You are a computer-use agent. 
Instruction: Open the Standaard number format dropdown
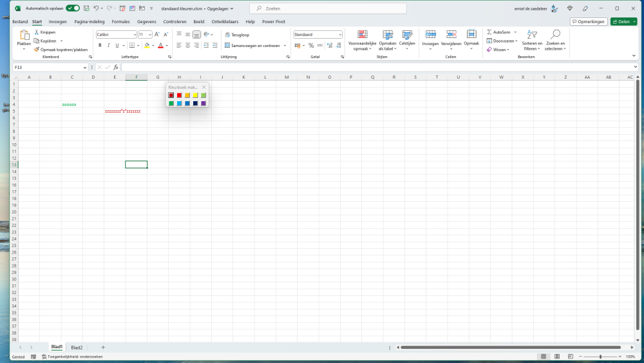click(x=339, y=34)
